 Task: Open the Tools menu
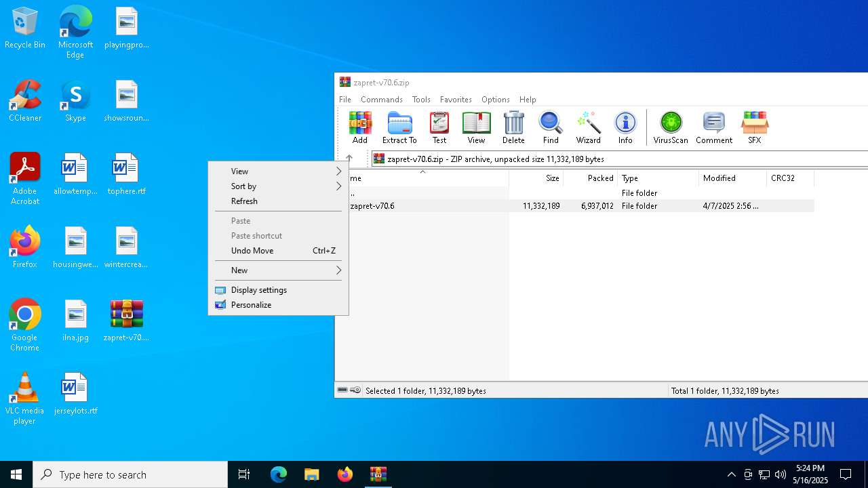[421, 99]
